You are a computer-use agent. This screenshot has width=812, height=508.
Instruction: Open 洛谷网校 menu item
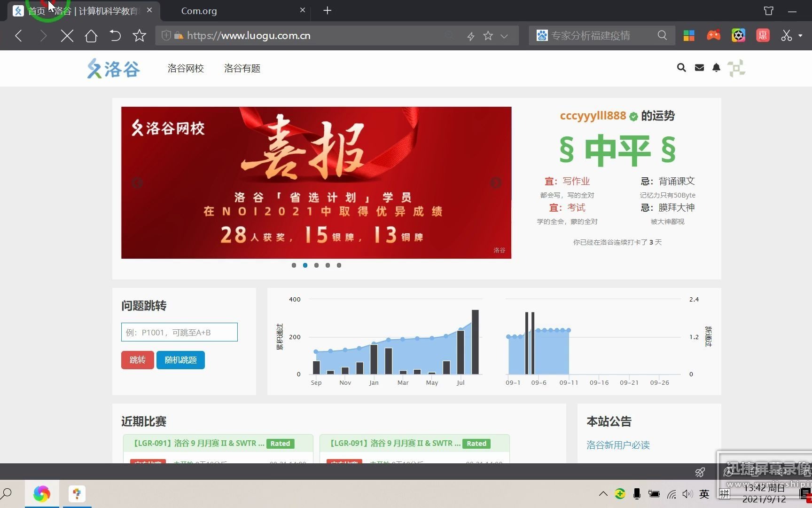(186, 69)
